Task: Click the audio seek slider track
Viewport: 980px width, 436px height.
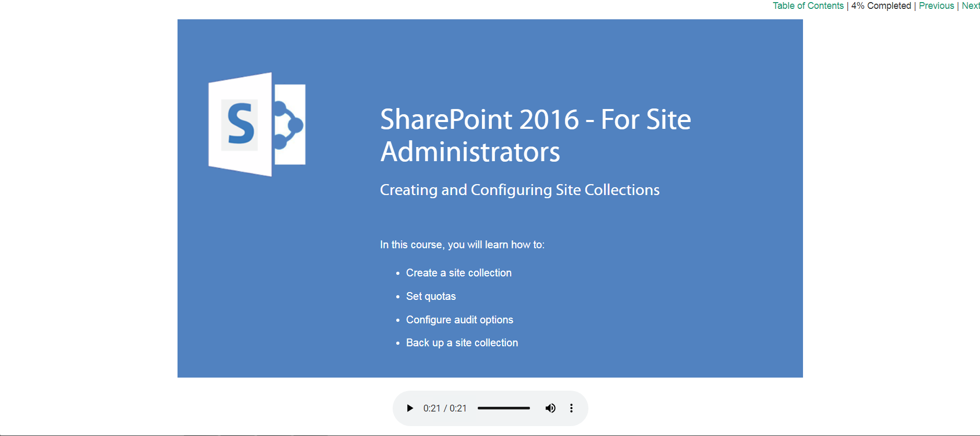Action: [503, 408]
